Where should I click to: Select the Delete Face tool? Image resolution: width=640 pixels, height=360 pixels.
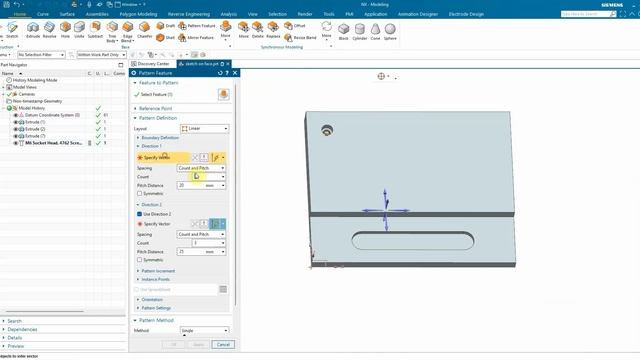(x=258, y=31)
